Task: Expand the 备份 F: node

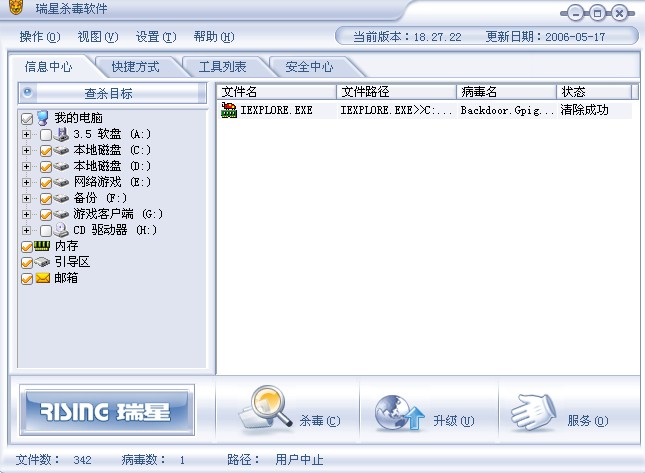Action: (x=26, y=199)
